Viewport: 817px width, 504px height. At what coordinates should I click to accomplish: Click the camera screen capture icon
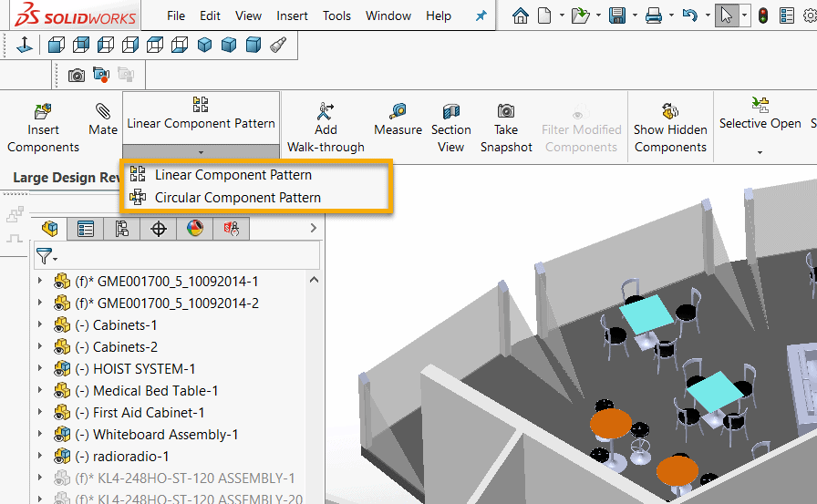77,76
